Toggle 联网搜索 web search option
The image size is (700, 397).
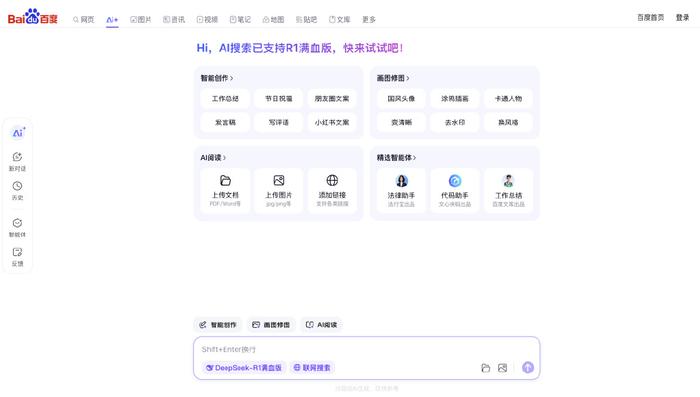coord(312,368)
